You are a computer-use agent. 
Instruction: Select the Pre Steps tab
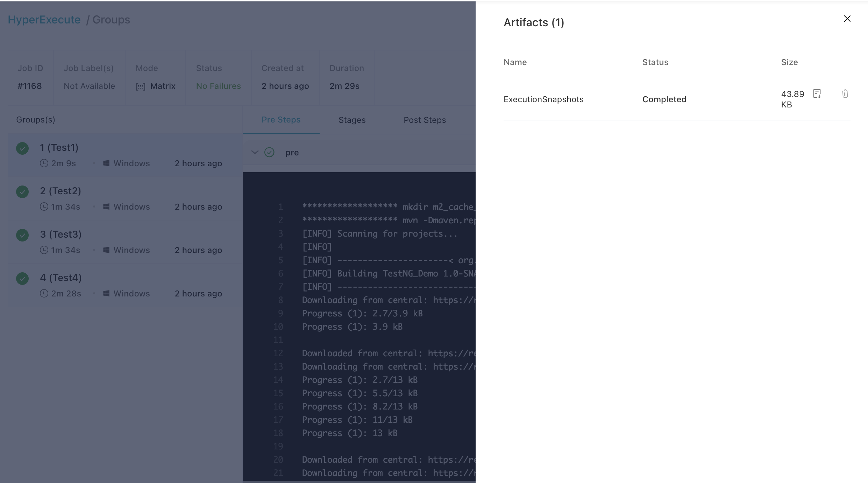click(x=281, y=119)
